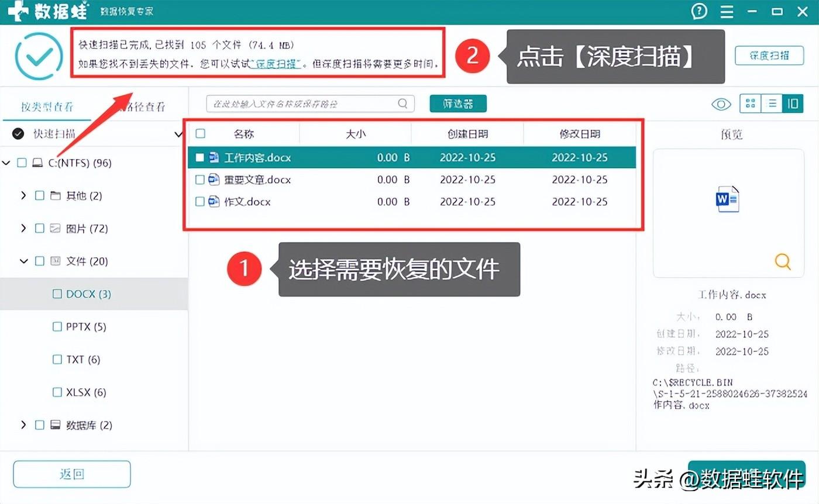Open the hamburger menu in title bar
The image size is (819, 504).
(x=727, y=11)
